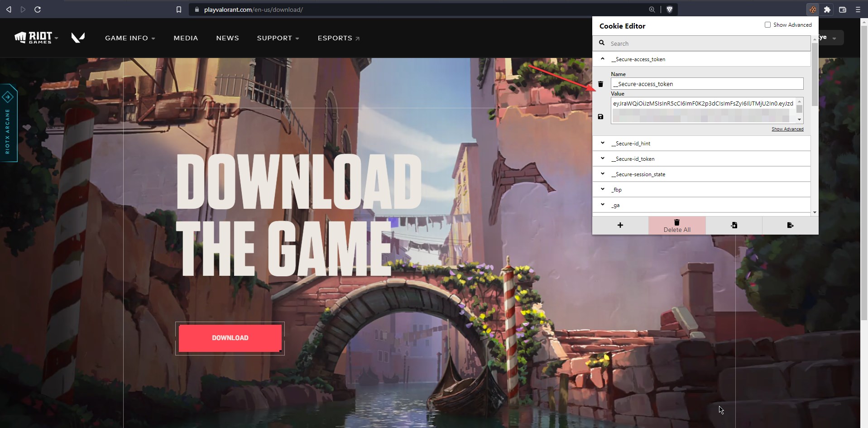
Task: Enable the Show Advanced checkbox
Action: [767, 25]
